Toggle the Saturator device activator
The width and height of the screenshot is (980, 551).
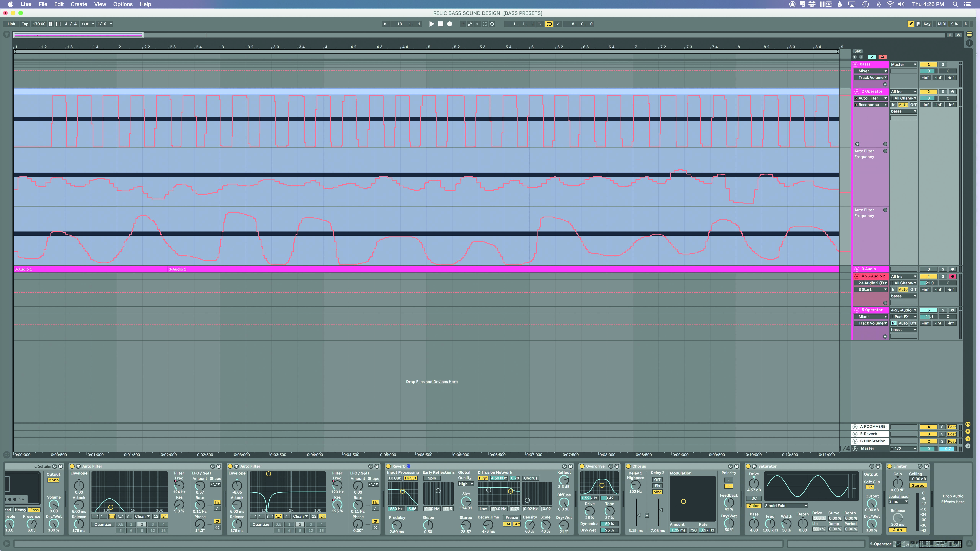click(748, 466)
